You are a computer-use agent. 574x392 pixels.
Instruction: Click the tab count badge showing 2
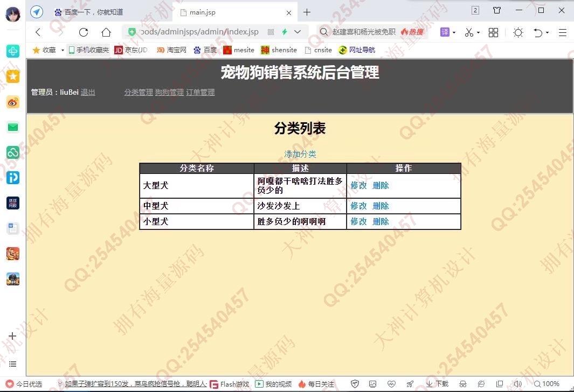[475, 10]
